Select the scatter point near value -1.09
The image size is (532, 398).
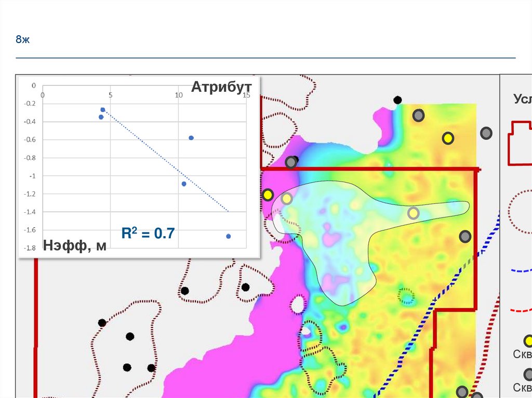click(184, 184)
